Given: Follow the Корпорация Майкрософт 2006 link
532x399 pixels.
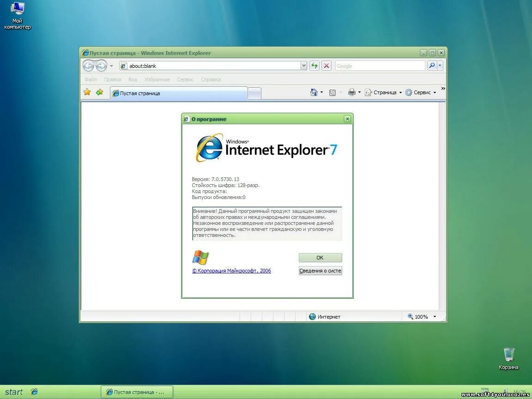Looking at the screenshot, I should (x=231, y=271).
